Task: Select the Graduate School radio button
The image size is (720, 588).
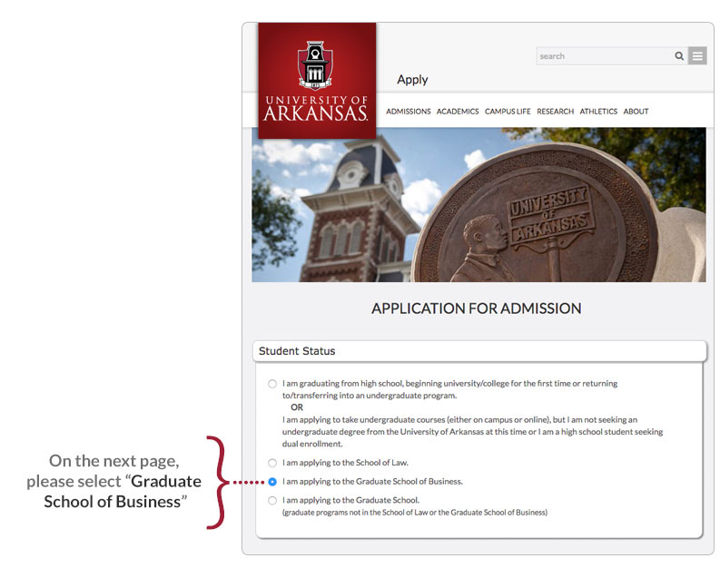Action: pyautogui.click(x=272, y=500)
